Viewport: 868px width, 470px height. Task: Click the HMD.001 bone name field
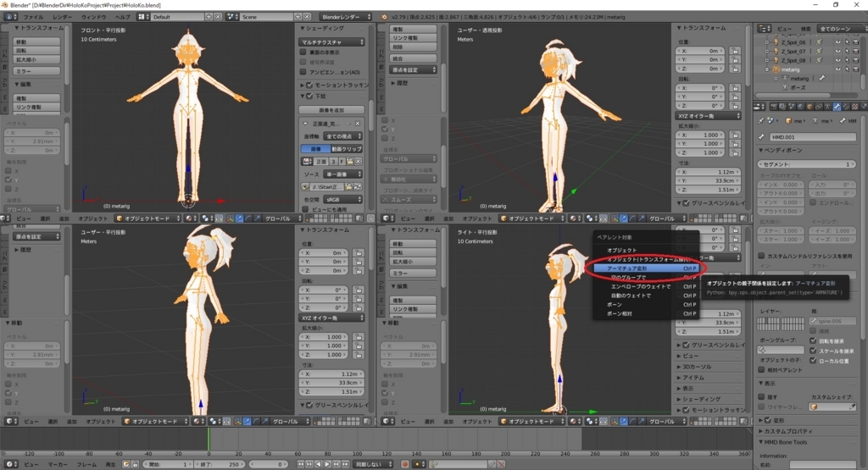click(x=813, y=136)
